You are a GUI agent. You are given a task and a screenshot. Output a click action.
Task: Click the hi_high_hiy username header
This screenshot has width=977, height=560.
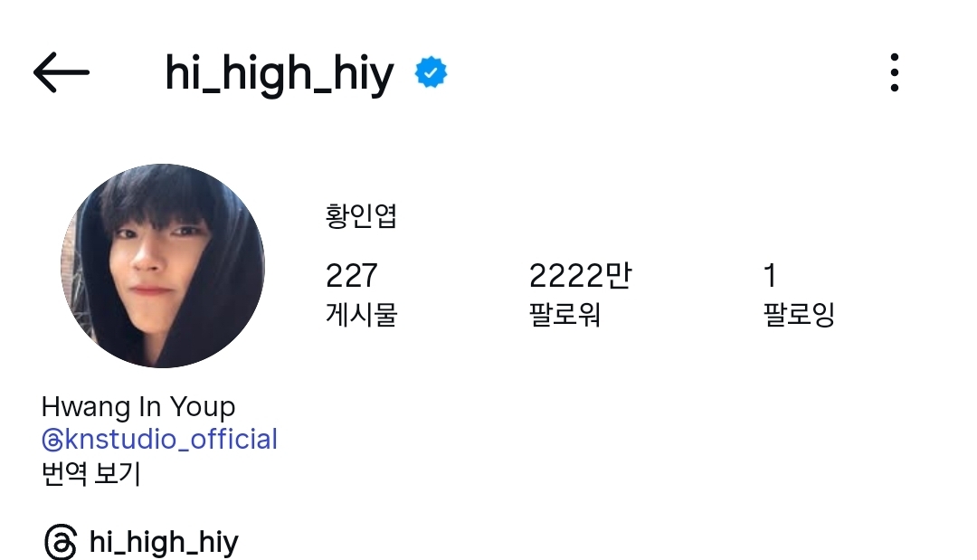pos(280,74)
